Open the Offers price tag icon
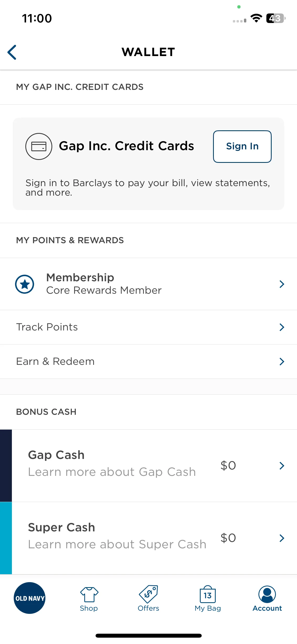 click(x=148, y=594)
